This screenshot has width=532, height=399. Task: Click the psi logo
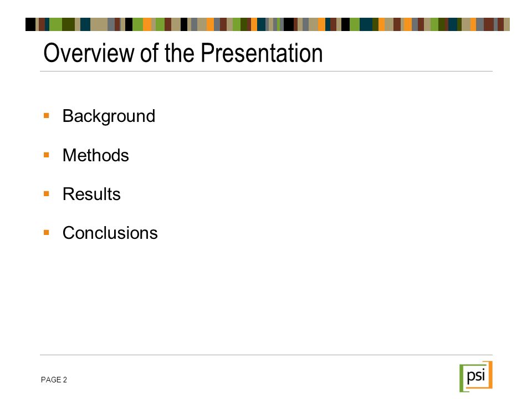pos(475,376)
